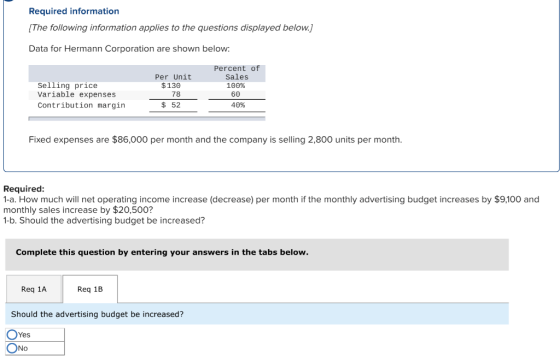Click the '100%' percent of sales cell

(x=236, y=86)
